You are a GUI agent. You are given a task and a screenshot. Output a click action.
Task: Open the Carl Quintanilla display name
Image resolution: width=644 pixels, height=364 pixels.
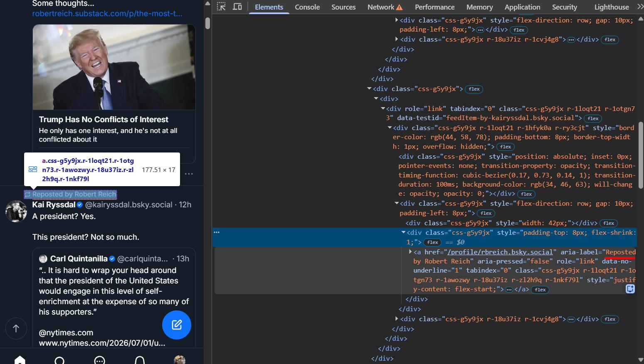pyautogui.click(x=79, y=258)
